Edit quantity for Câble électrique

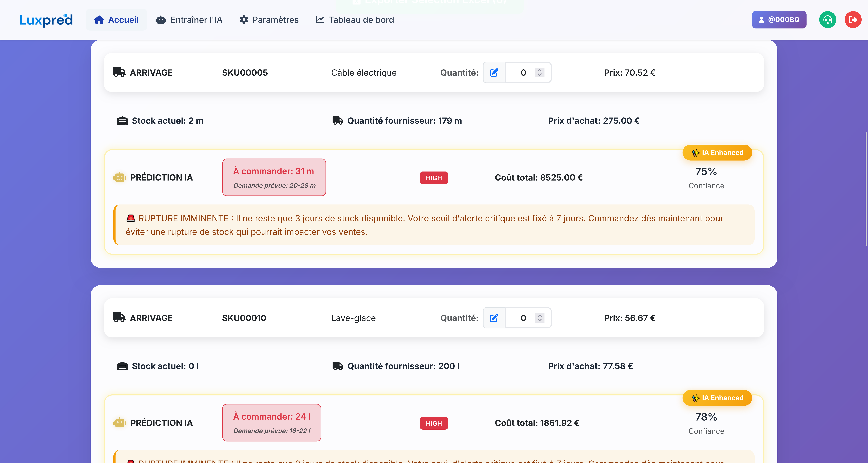click(494, 72)
